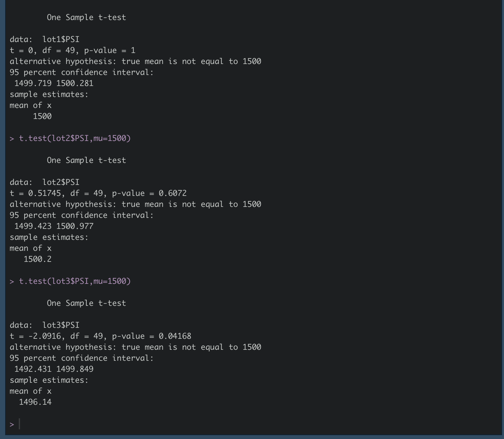Image resolution: width=504 pixels, height=439 pixels.
Task: Click confidence interval values 1499.719 1500.281
Action: (54, 83)
